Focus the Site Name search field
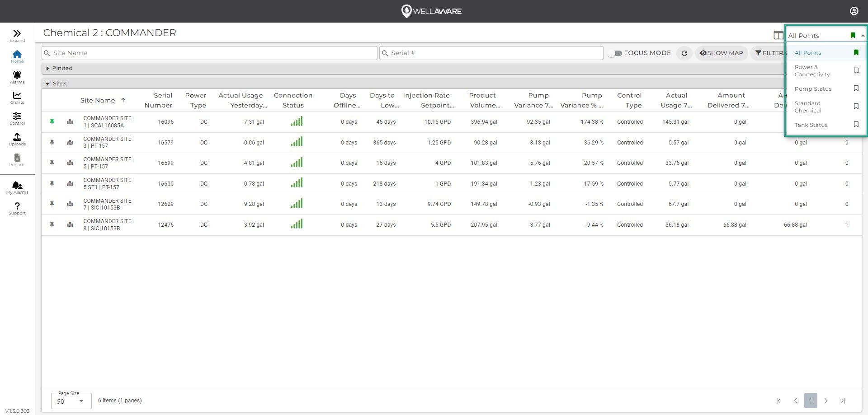Screen dimensions: 868x415 pos(209,53)
